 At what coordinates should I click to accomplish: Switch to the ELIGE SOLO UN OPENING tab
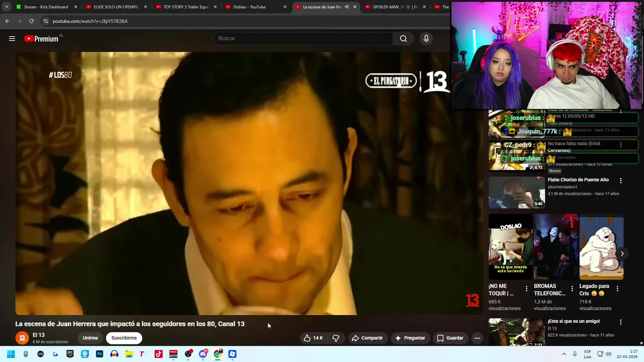pos(115,7)
